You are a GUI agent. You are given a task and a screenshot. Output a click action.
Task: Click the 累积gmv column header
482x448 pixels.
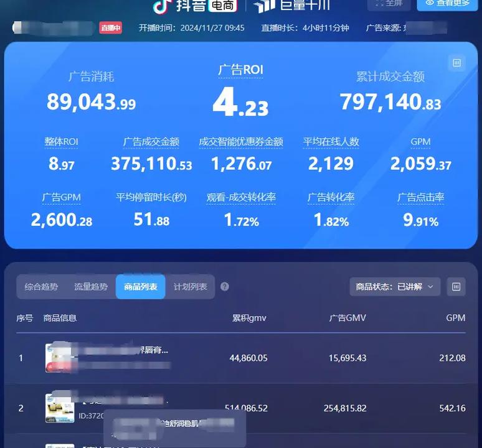pyautogui.click(x=249, y=318)
